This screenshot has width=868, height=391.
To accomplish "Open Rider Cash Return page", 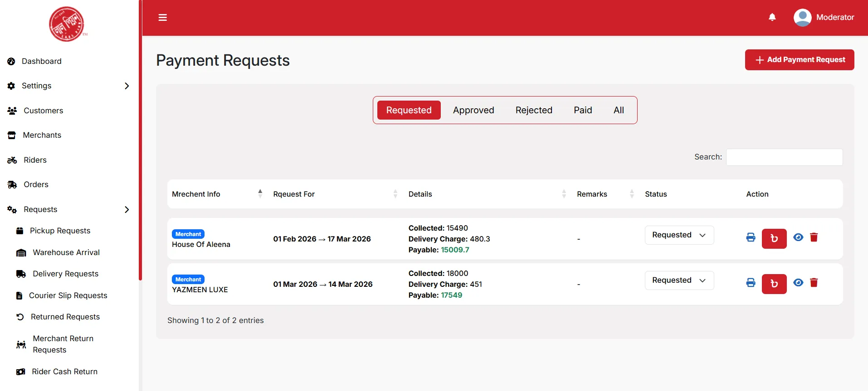I will [65, 372].
